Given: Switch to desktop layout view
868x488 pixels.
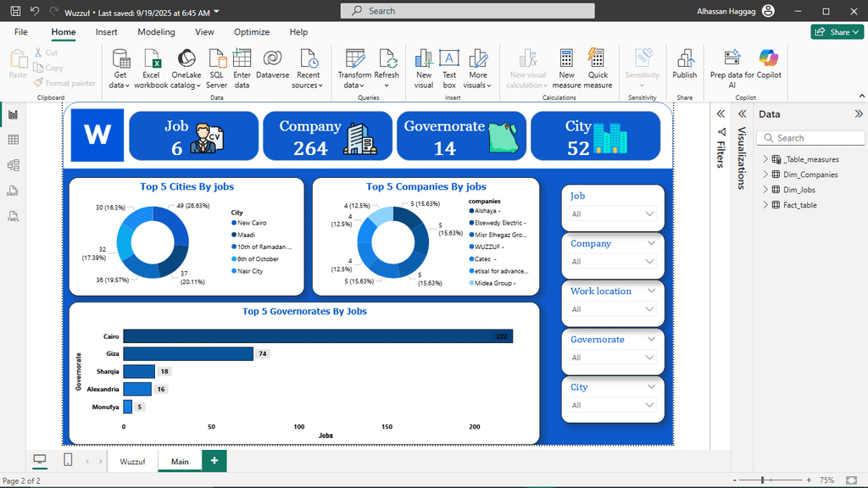Looking at the screenshot, I should click(x=39, y=460).
